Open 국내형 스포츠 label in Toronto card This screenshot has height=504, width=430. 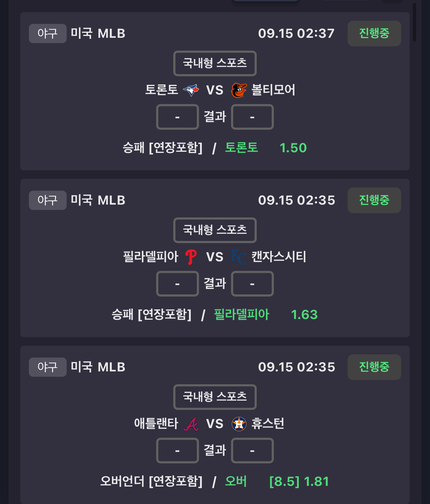215,63
